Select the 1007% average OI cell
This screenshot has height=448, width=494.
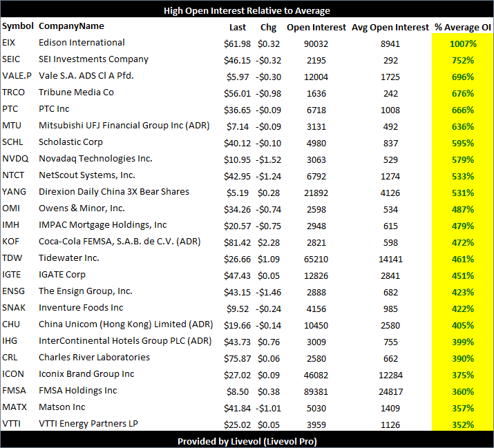463,43
